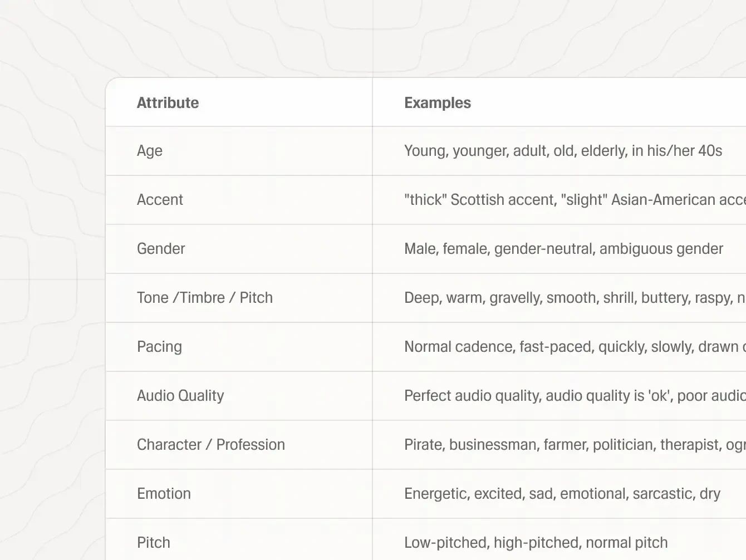Click the Low-pitched, high-pitched examples cell
Image resolution: width=746 pixels, height=560 pixels.
[536, 543]
